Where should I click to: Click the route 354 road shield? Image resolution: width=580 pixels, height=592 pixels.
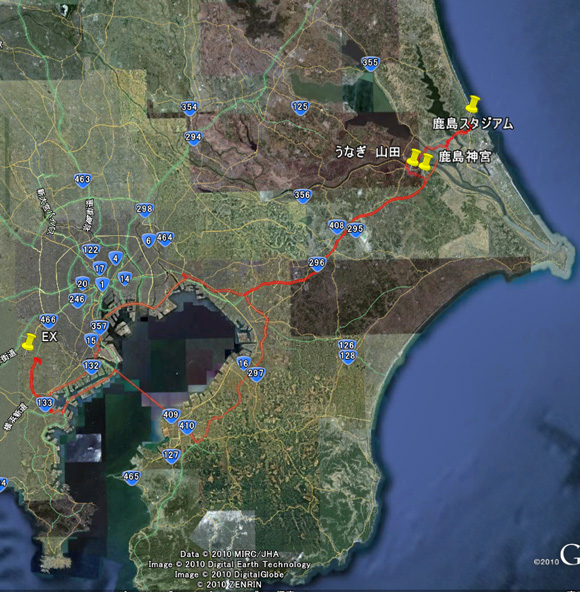click(x=189, y=108)
